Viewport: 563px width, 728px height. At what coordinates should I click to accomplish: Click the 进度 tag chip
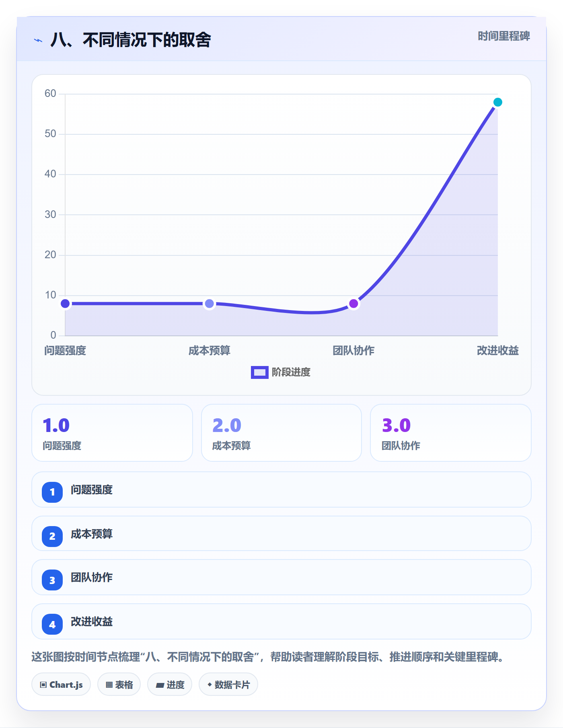[170, 685]
